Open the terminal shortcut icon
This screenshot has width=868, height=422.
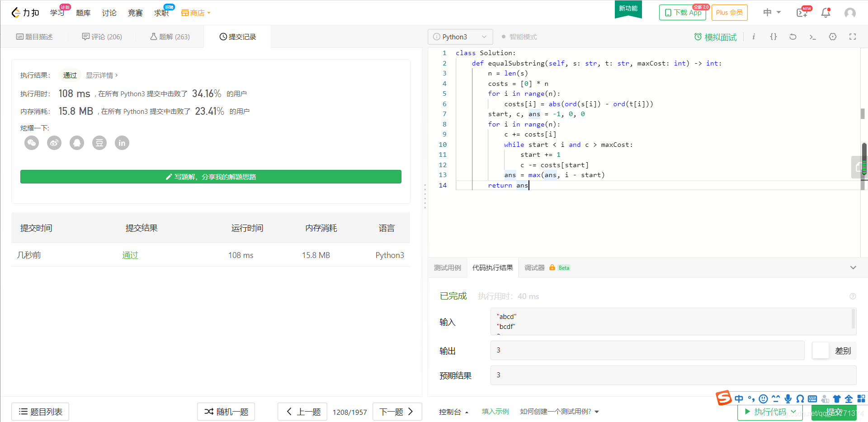click(x=813, y=37)
